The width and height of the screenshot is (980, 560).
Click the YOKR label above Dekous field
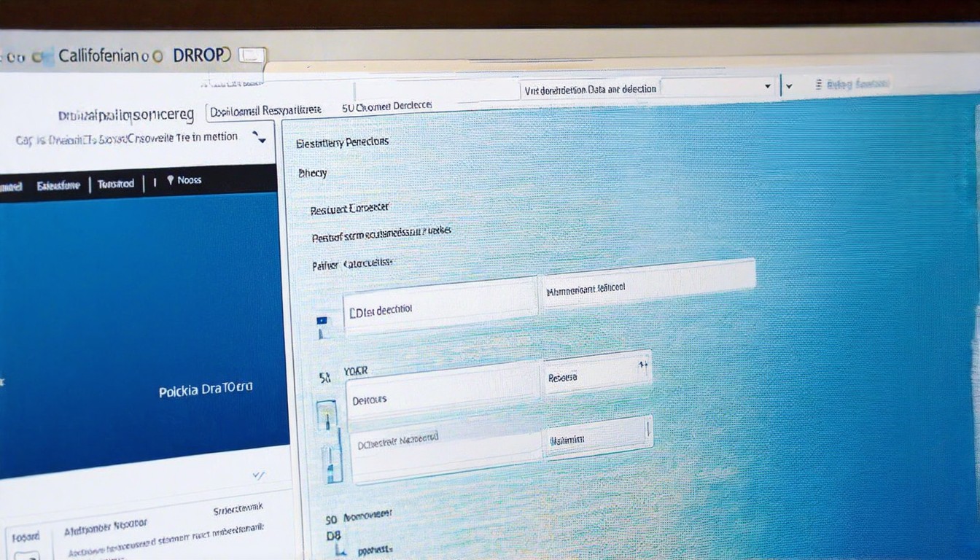click(x=356, y=371)
